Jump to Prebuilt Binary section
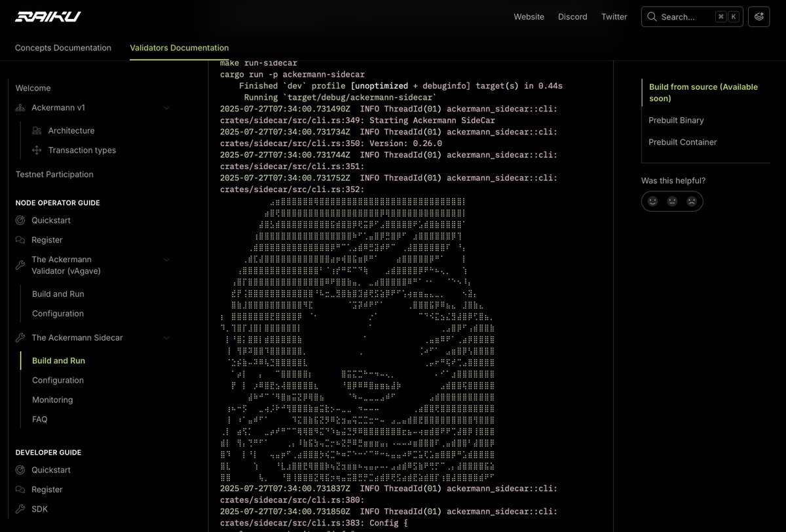Screen dimensions: 786x532 [x=676, y=121]
